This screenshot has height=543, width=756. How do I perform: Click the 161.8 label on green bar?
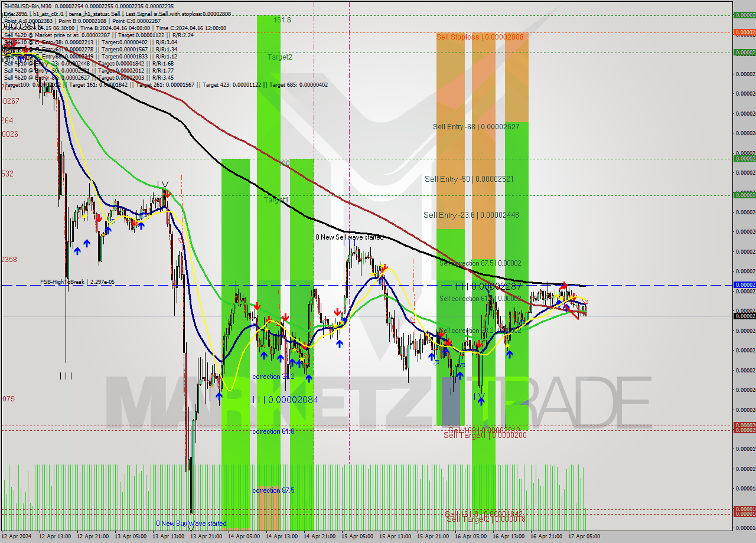click(x=282, y=19)
